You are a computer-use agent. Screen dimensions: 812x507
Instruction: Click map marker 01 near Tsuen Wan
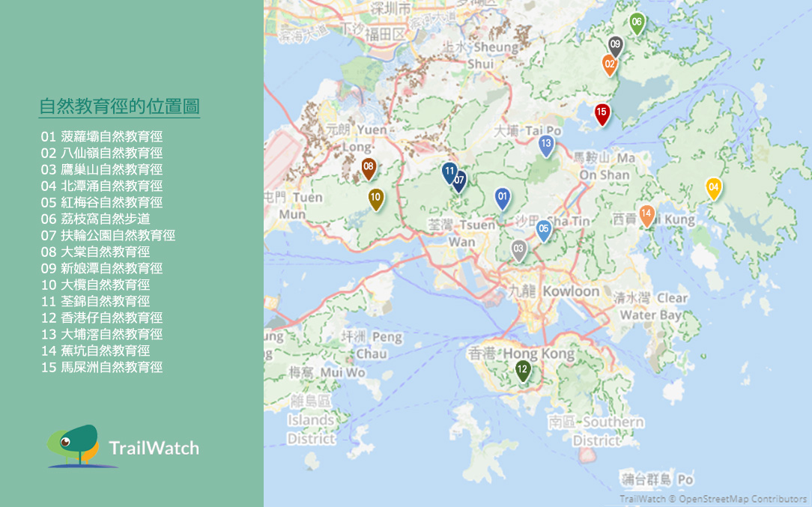[503, 198]
